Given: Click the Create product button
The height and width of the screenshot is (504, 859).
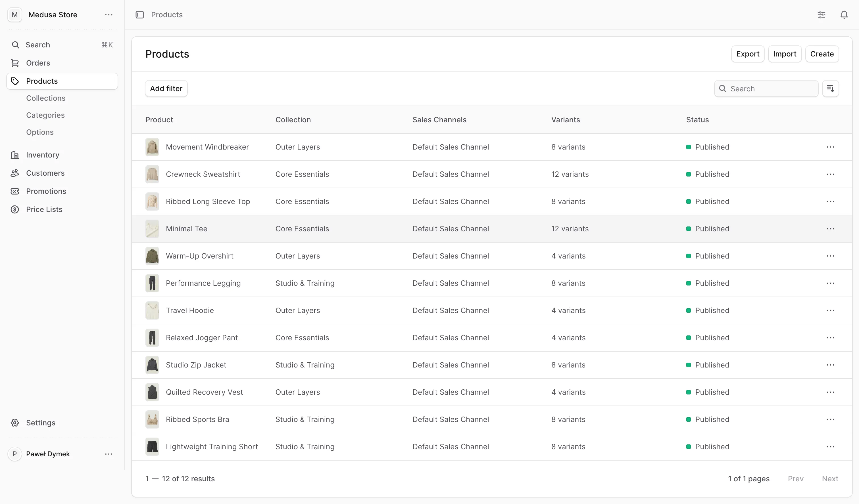Looking at the screenshot, I should 822,54.
